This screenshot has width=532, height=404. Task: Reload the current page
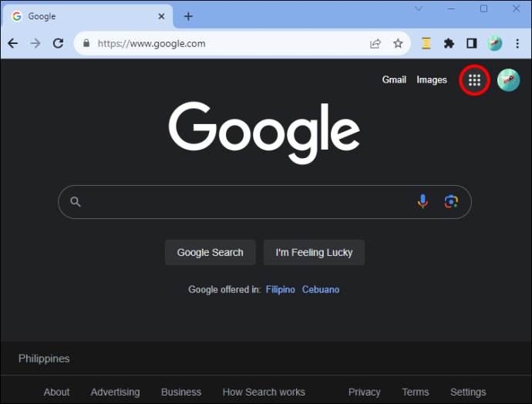pos(59,43)
